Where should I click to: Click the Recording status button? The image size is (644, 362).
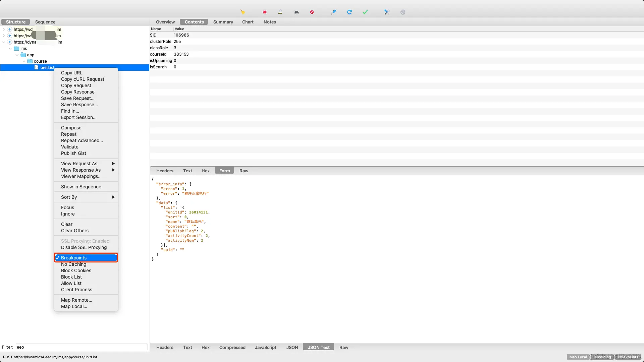602,357
